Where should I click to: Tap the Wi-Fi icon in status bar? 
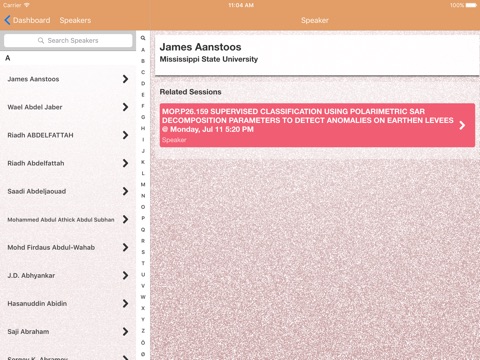coord(26,5)
